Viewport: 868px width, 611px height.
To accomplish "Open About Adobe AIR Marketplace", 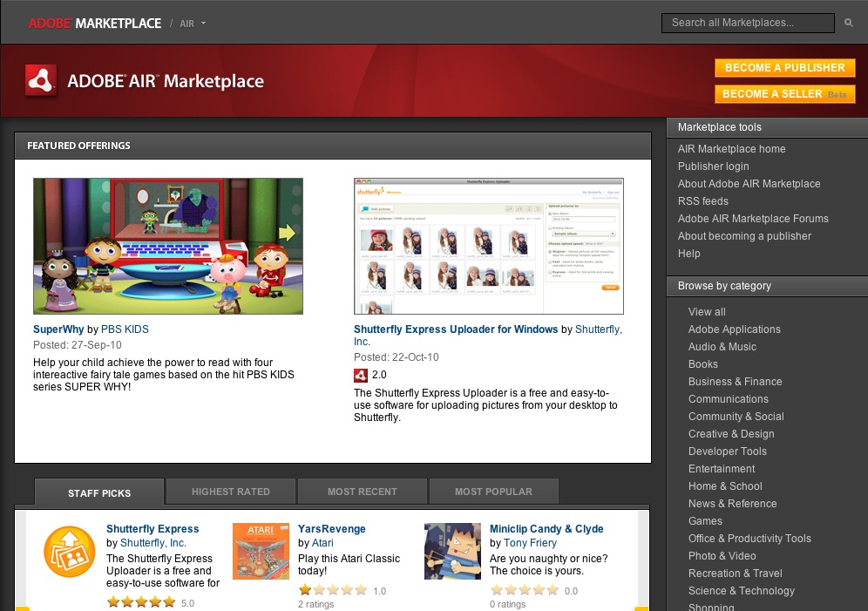I will click(x=749, y=184).
